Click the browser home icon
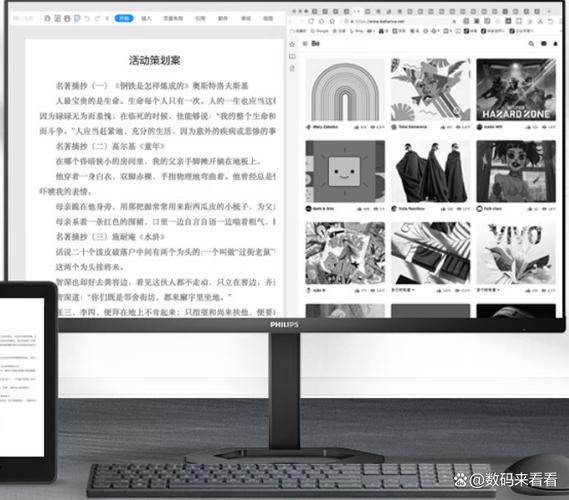Viewport: 569px width, 500px height. (x=322, y=21)
